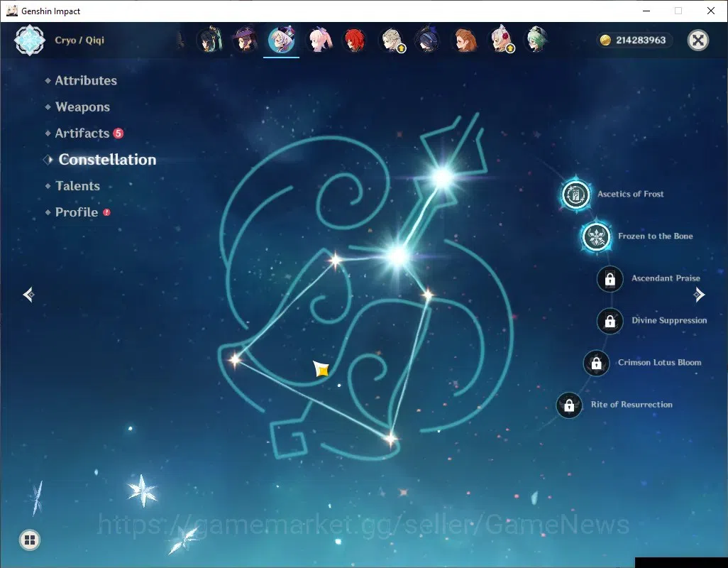This screenshot has height=568, width=728.
Task: Click the Rite of Resurrection label
Action: click(x=632, y=405)
